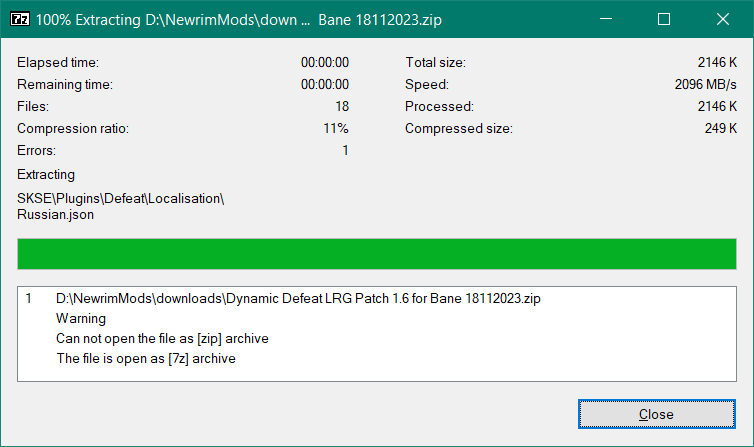Click the Compressed size value 249 K
This screenshot has height=447, width=754.
pyautogui.click(x=720, y=128)
